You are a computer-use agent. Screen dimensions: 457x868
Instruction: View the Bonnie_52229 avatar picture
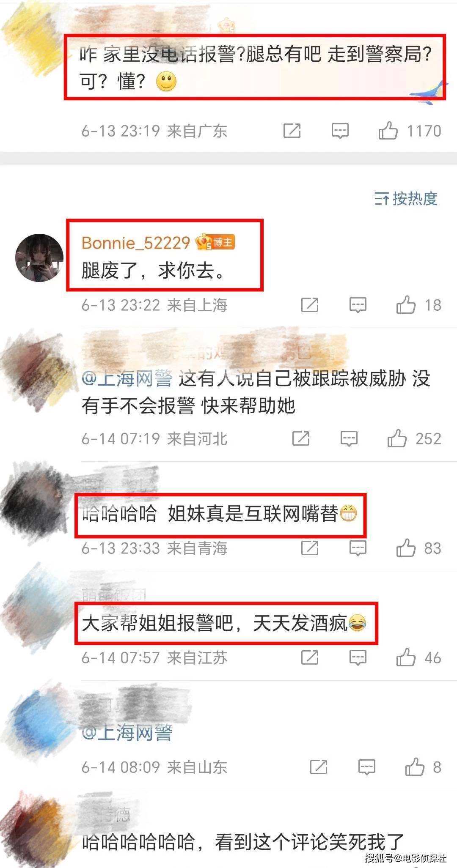click(39, 257)
